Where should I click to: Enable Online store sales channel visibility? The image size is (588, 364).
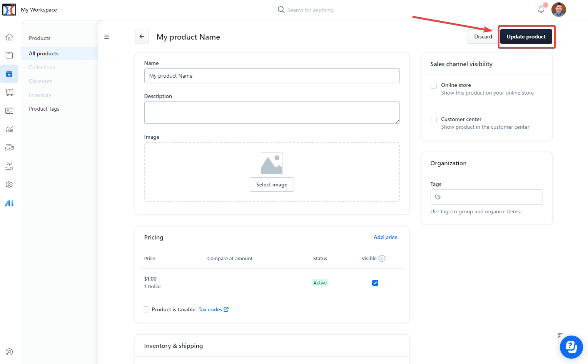pos(434,85)
